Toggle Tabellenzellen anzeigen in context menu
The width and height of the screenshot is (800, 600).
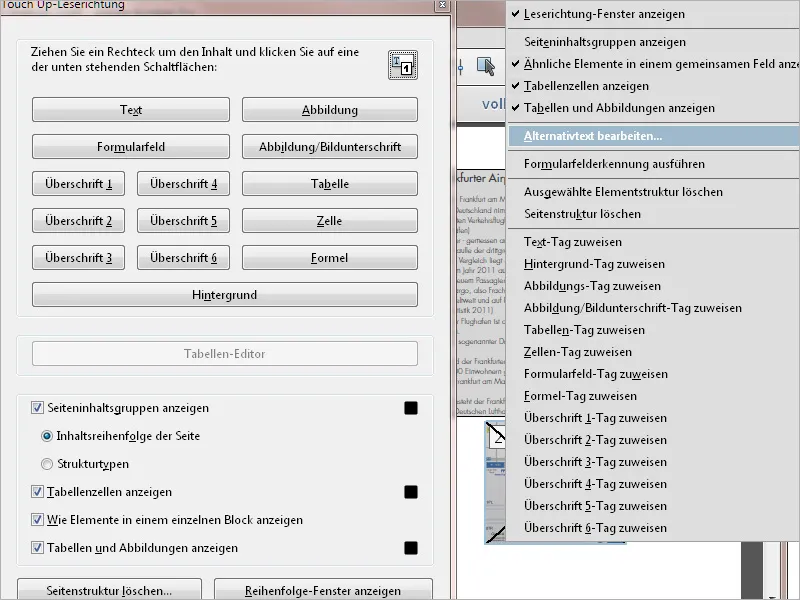654,86
